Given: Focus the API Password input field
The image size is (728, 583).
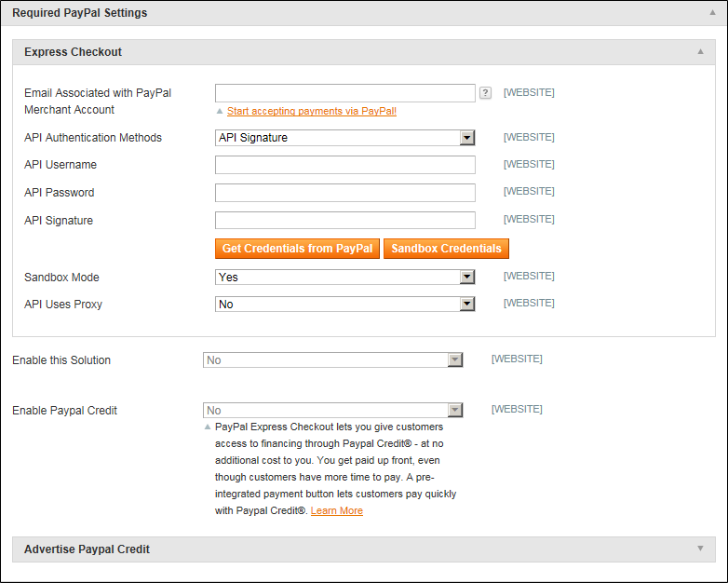Looking at the screenshot, I should click(x=345, y=193).
